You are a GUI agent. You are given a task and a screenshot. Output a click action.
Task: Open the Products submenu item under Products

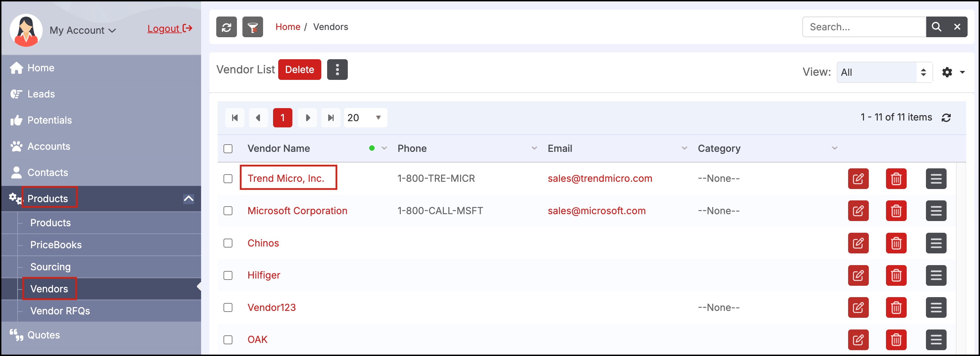[x=101, y=223]
